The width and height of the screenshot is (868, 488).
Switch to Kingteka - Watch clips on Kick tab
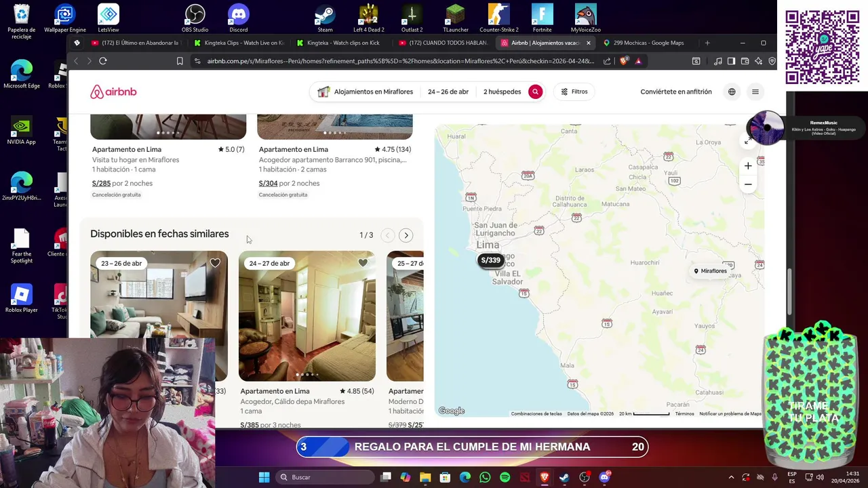point(342,43)
